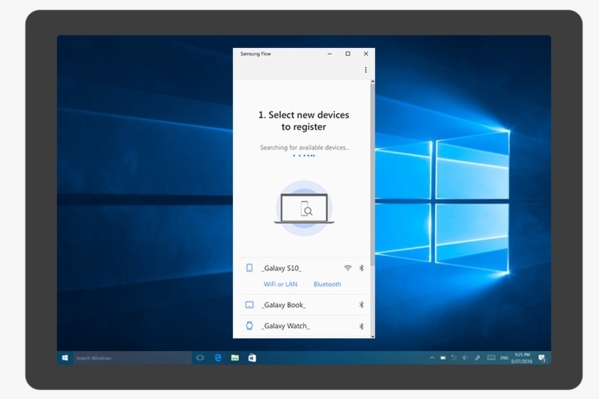The image size is (599, 399).
Task: Select the Galaxy Book tablet icon
Action: (249, 305)
